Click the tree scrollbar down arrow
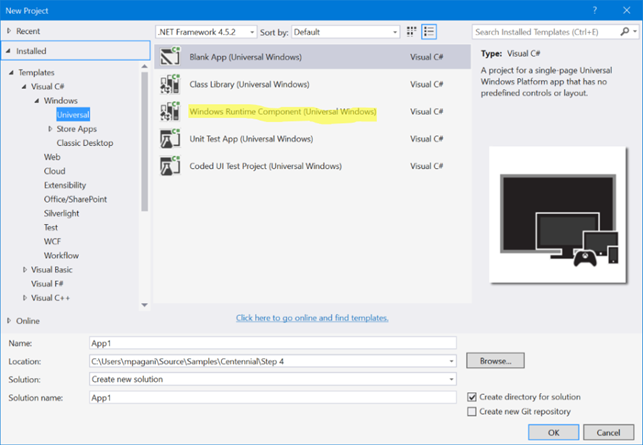The image size is (643, 445). pos(144,305)
